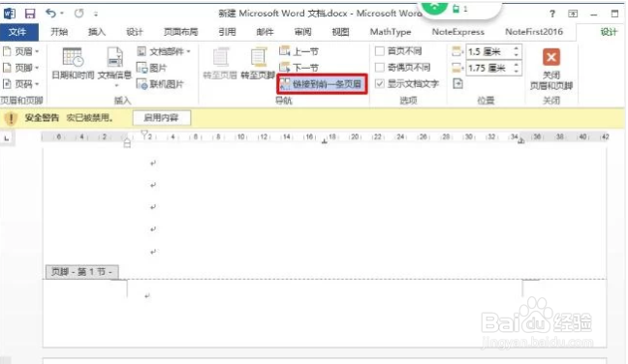The height and width of the screenshot is (364, 628).
Task: Switch to the 视图 tab
Action: tap(340, 32)
